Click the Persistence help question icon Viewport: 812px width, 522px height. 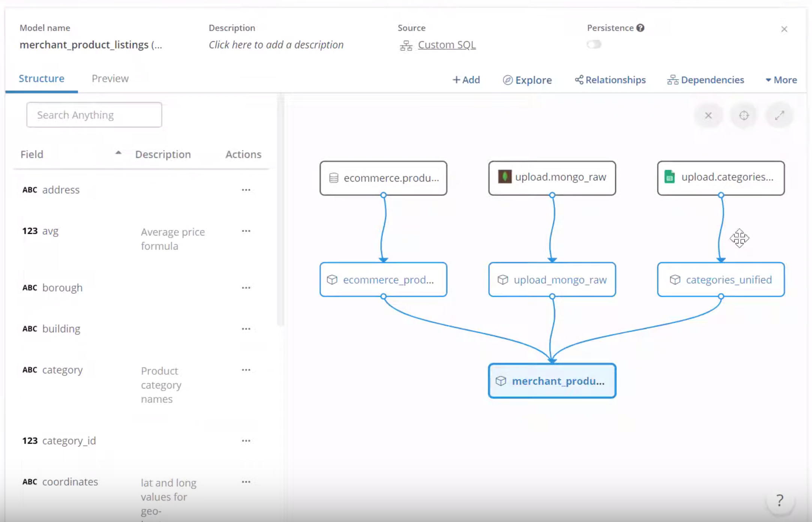tap(640, 28)
